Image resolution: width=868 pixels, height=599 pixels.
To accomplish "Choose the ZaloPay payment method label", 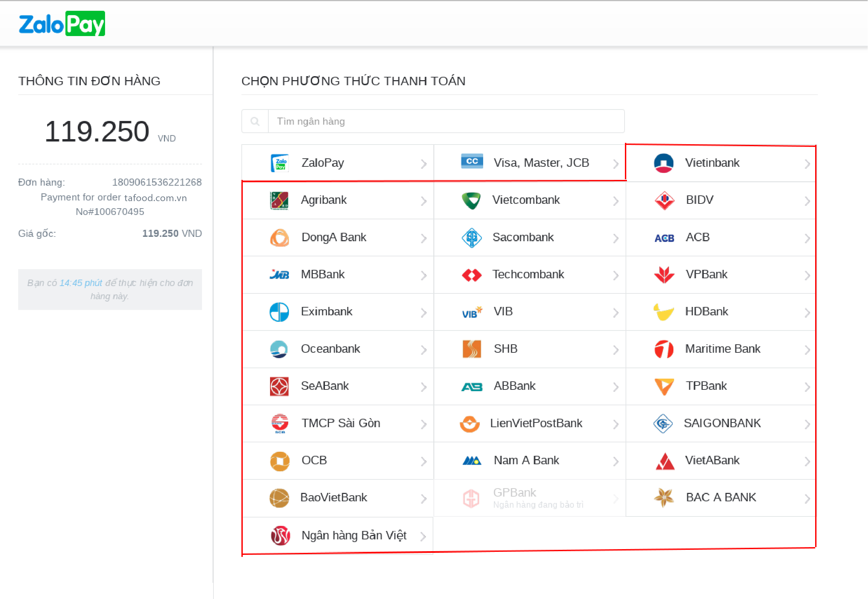I will click(323, 163).
